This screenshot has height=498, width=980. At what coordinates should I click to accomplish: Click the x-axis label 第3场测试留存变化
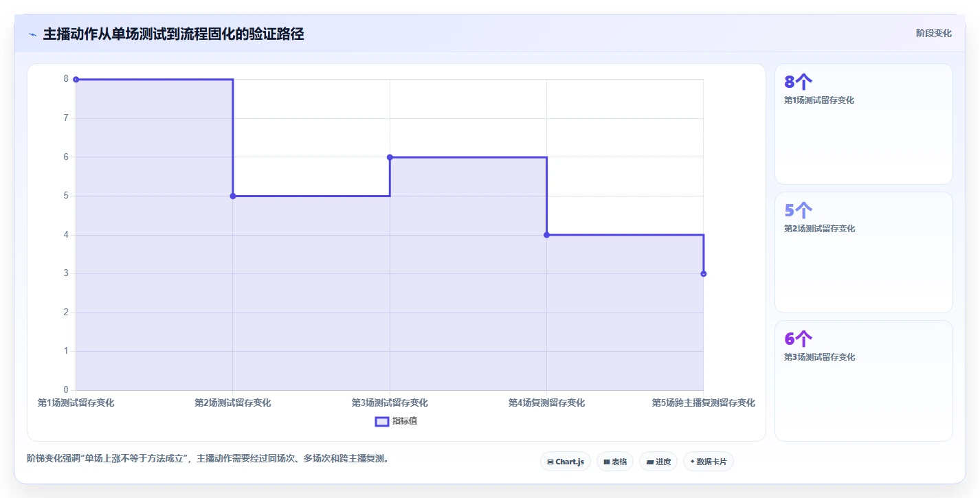(390, 403)
